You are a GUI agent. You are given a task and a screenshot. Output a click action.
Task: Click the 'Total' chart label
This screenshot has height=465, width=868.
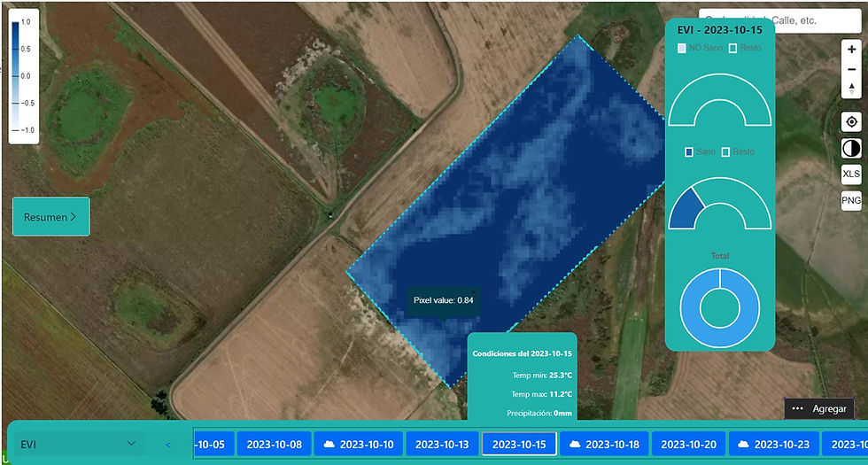tap(720, 256)
